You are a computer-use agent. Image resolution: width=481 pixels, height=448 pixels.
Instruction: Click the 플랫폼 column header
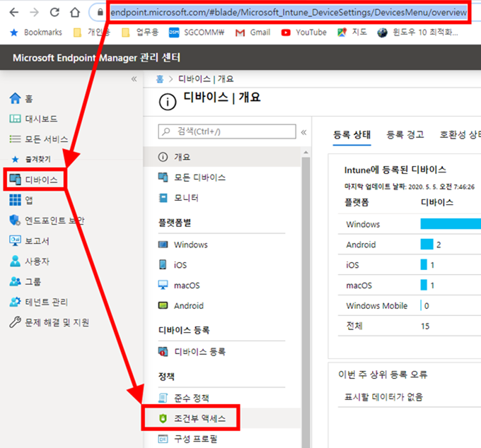(x=357, y=202)
